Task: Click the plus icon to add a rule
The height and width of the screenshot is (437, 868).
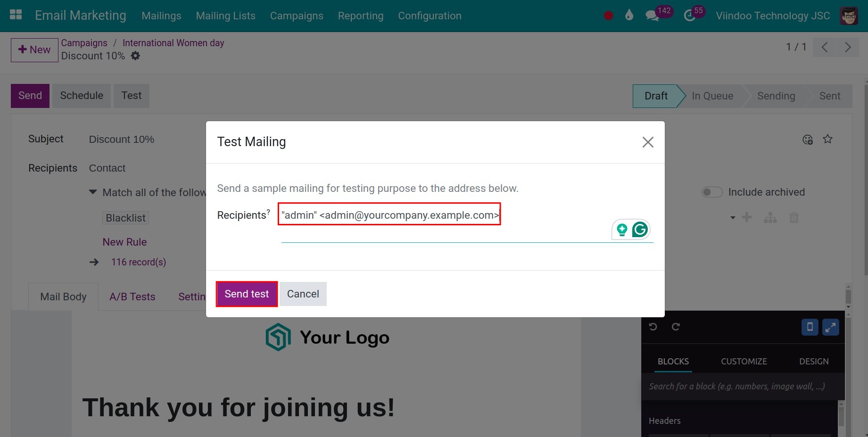Action: point(747,217)
